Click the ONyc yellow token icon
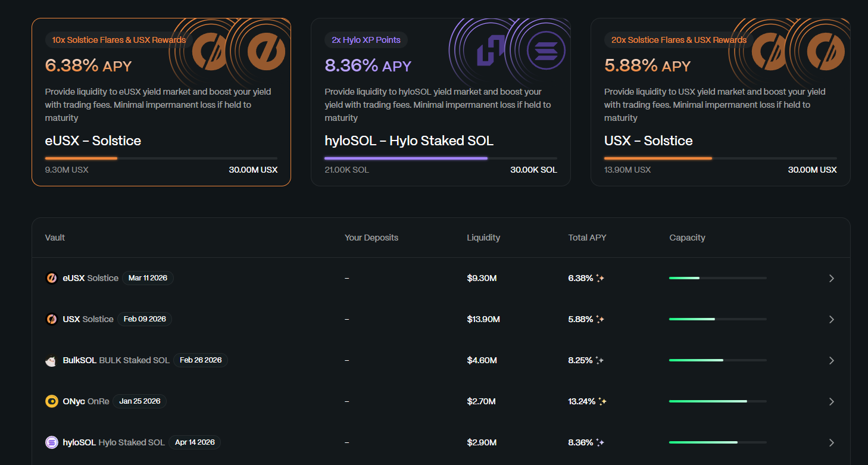Viewport: 868px width, 465px height. (x=52, y=401)
